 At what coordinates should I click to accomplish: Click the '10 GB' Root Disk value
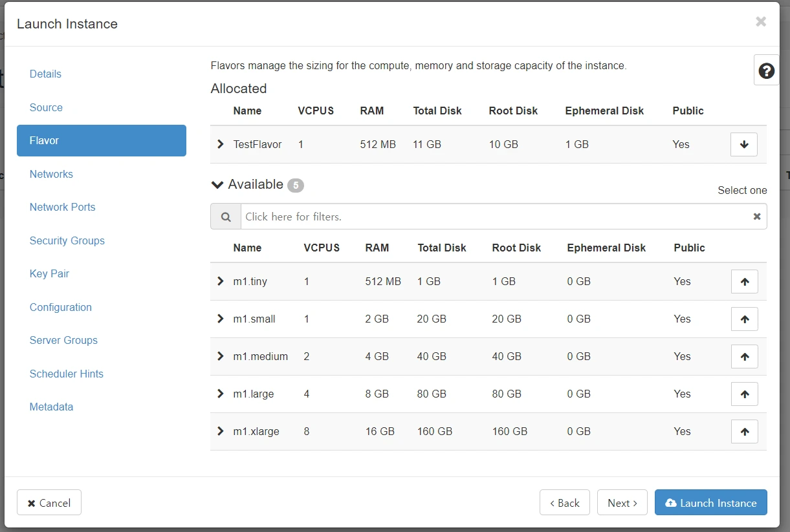coord(503,144)
